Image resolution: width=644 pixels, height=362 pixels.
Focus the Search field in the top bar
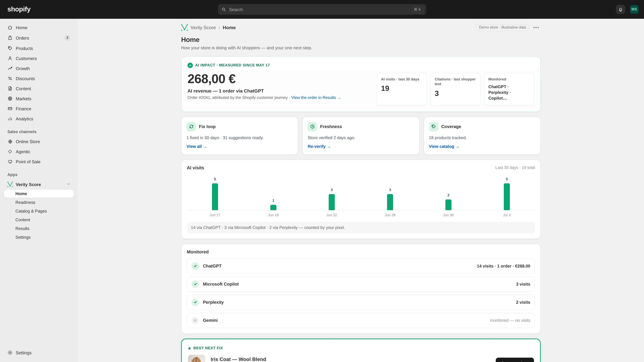[322, 10]
